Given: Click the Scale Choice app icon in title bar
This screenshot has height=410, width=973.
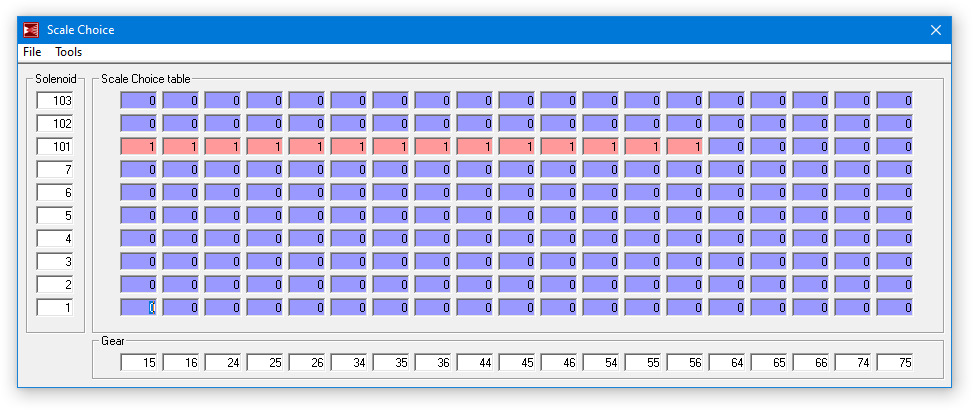Looking at the screenshot, I should [x=31, y=30].
